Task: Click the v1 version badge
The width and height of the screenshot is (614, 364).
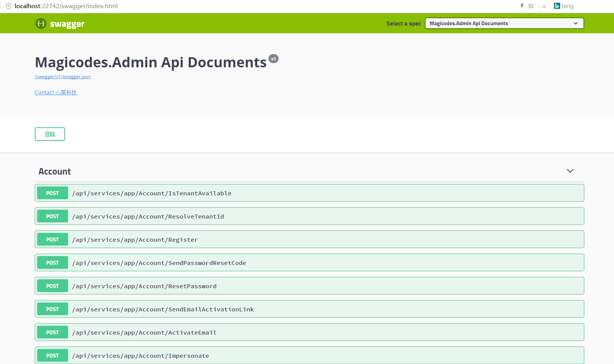Action: tap(274, 59)
